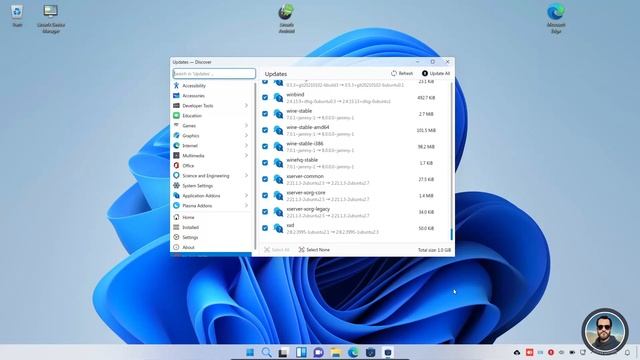Uncheck the winehq-stable update checkbox

265,163
